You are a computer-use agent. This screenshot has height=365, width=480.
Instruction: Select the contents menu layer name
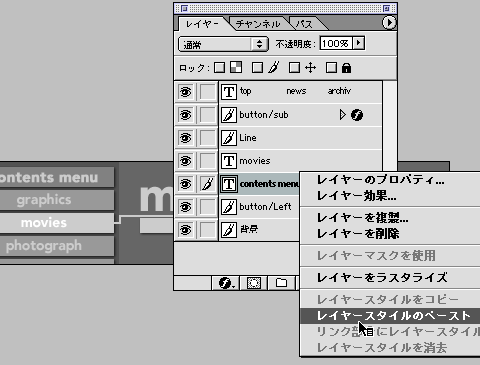[269, 184]
